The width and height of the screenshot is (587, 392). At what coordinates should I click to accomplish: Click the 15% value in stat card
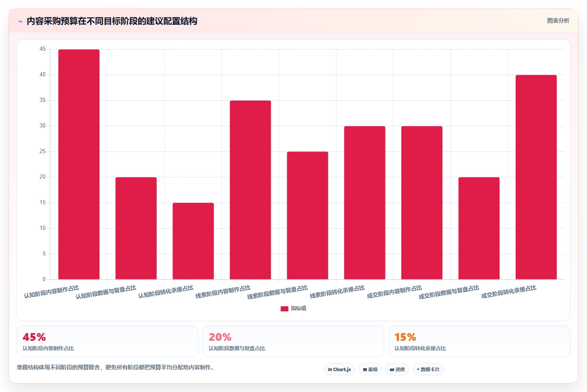pos(405,337)
